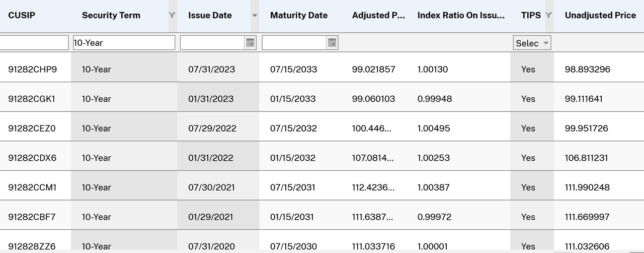This screenshot has width=644, height=253.
Task: Select the TIPS Yes value in row 91282CGK1
Action: click(528, 99)
